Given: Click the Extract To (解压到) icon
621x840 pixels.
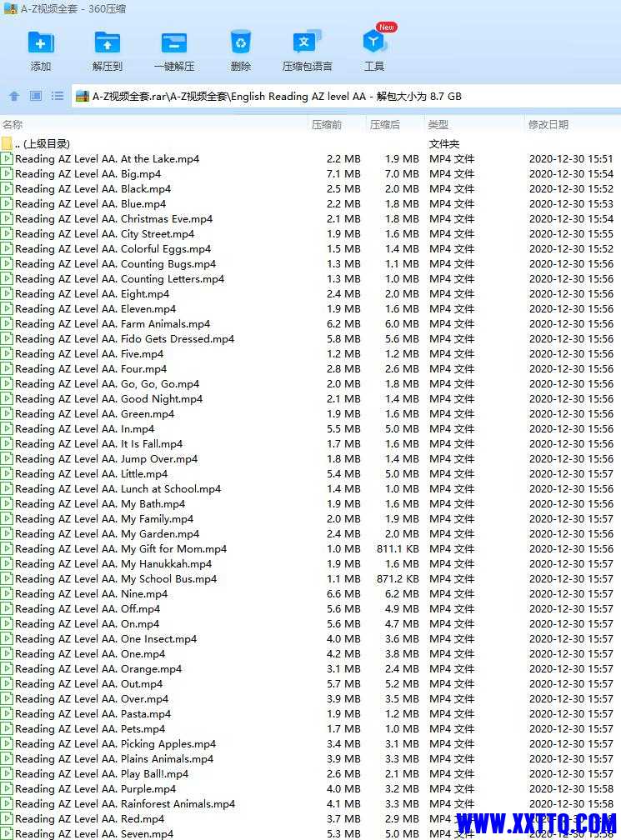Looking at the screenshot, I should [108, 42].
